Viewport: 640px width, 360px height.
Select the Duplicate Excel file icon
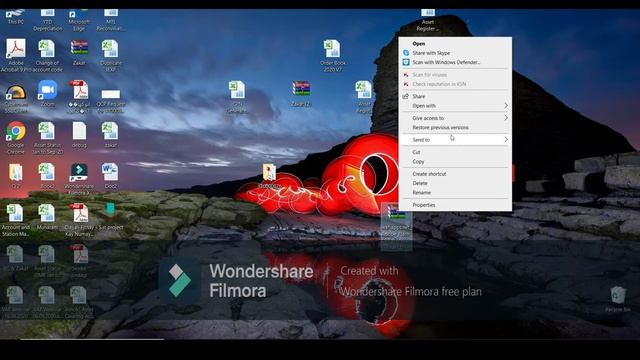click(x=110, y=56)
